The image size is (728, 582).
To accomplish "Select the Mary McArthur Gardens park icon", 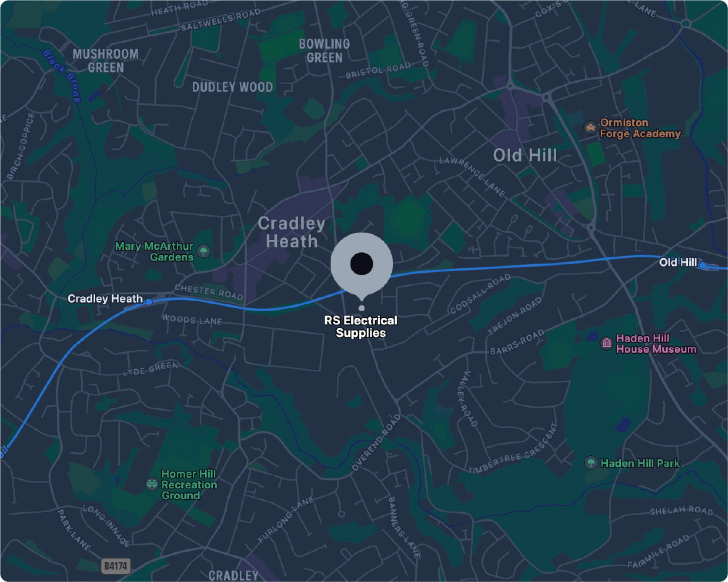I will click(x=203, y=251).
